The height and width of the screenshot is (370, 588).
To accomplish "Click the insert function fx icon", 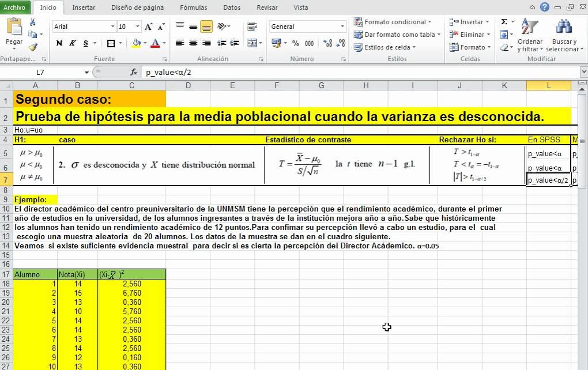I will 134,73.
